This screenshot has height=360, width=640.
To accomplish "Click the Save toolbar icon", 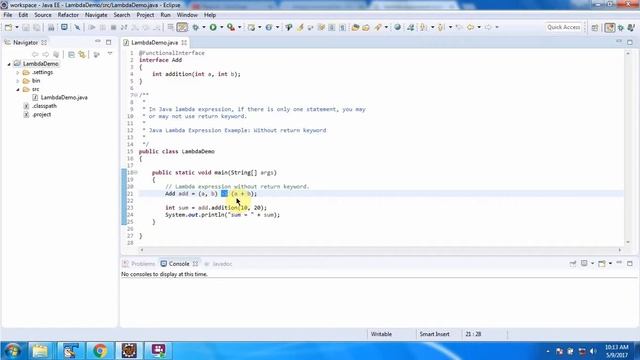I will pyautogui.click(x=26, y=27).
